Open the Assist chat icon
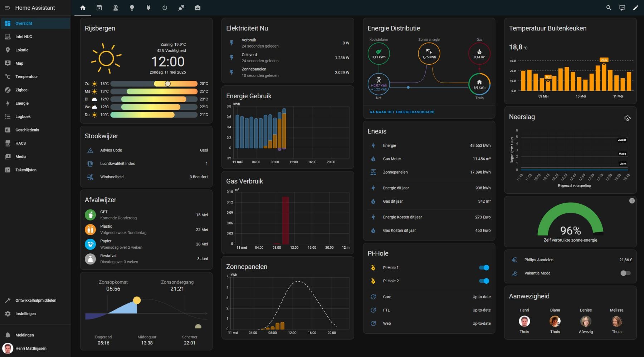 point(622,8)
